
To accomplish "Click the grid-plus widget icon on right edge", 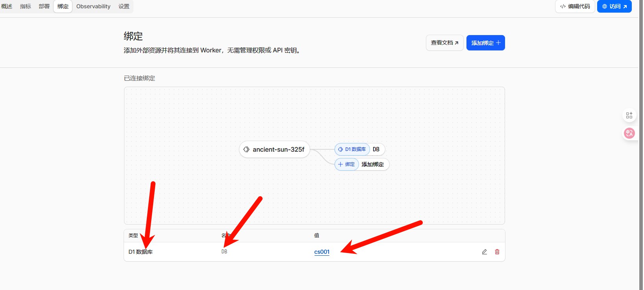I will point(629,115).
